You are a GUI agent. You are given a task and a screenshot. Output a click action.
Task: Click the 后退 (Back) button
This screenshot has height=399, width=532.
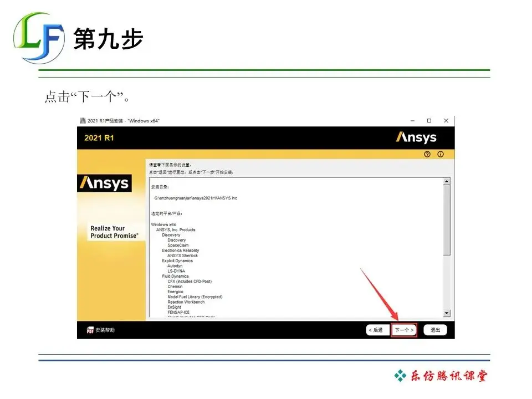377,330
